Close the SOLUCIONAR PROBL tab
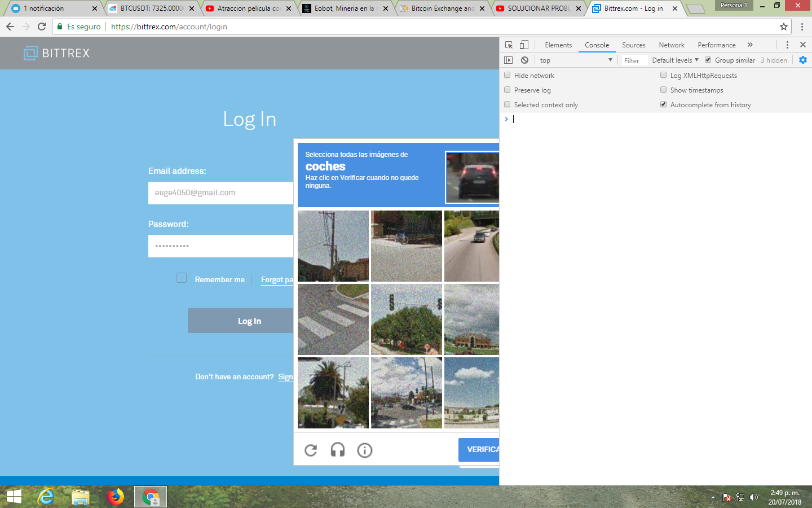 coord(579,8)
